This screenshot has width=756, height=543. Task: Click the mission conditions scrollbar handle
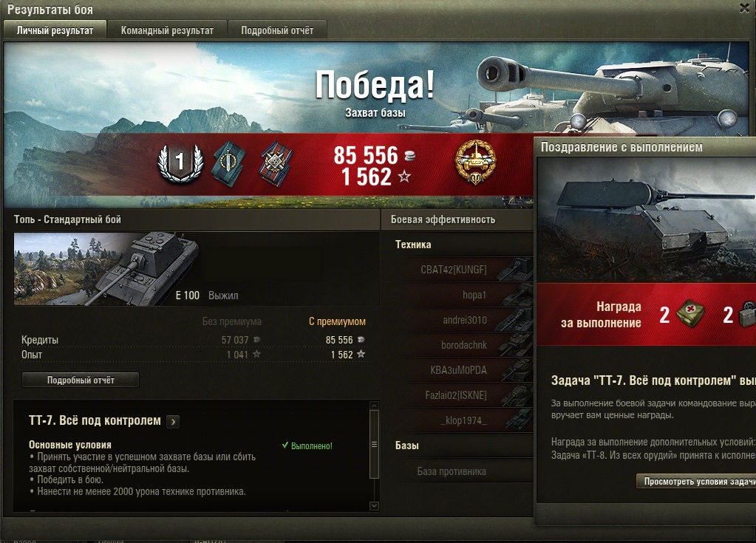pos(374,444)
